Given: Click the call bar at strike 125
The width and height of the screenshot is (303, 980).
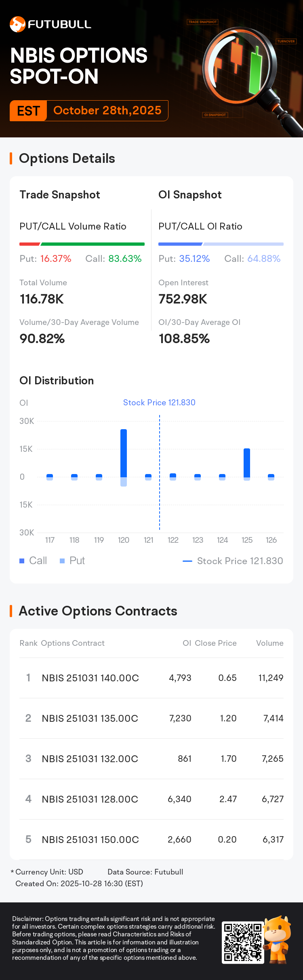Looking at the screenshot, I should 247,463.
